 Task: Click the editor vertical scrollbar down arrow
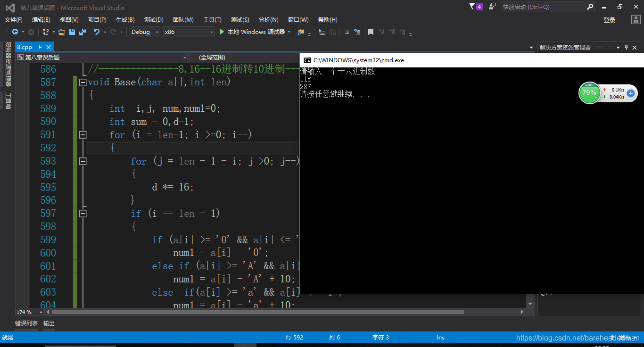tap(530, 304)
